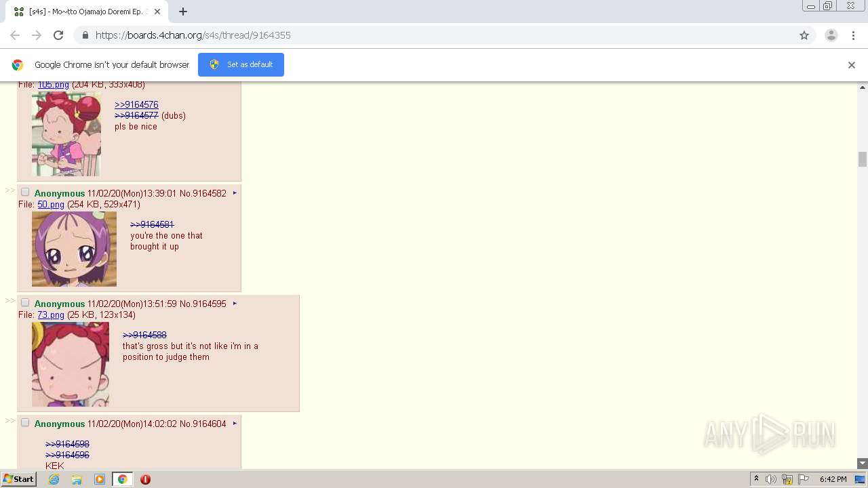The height and width of the screenshot is (488, 868).
Task: Hide post 9164595 with the >> marker
Action: [x=9, y=301]
